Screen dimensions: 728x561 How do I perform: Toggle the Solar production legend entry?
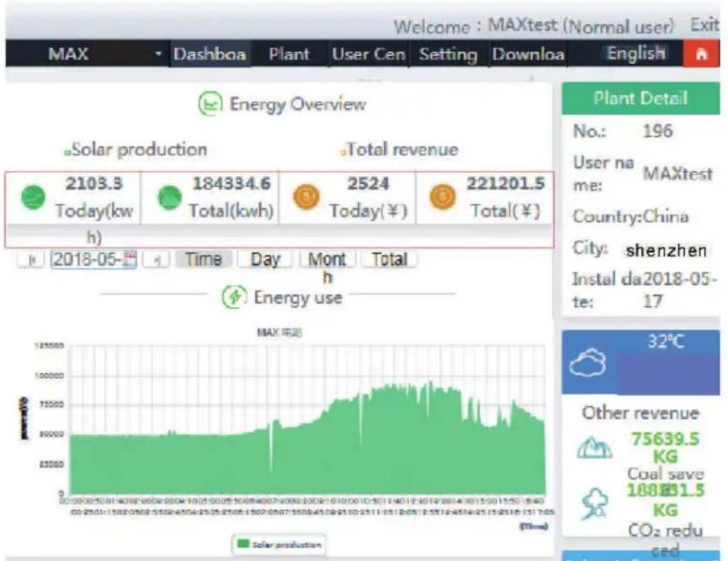[279, 544]
